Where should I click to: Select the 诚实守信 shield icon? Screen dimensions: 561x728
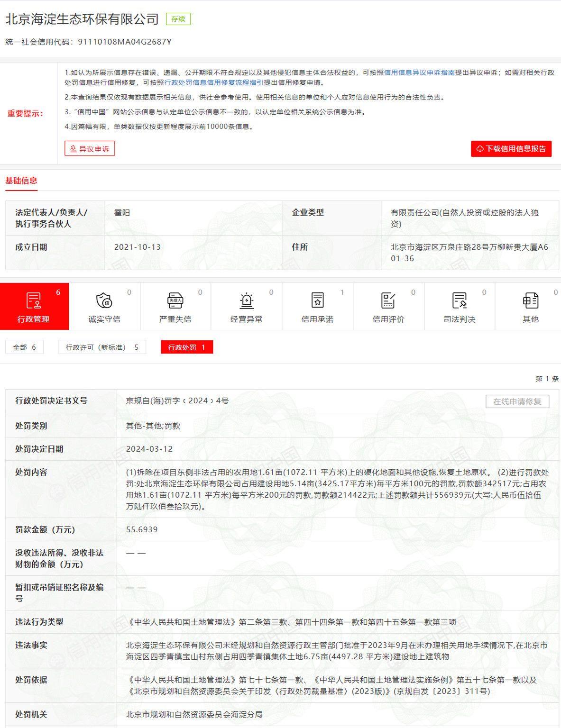(x=104, y=300)
